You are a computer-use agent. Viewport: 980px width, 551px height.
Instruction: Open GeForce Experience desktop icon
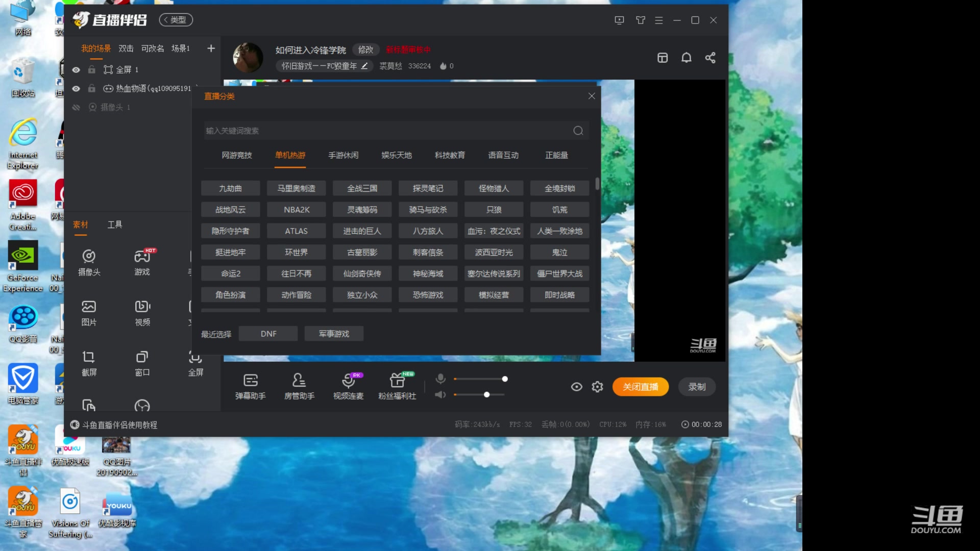pos(23,267)
